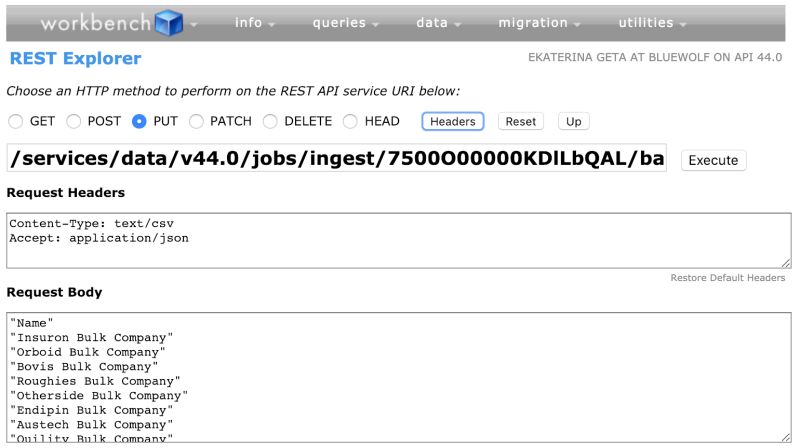The height and width of the screenshot is (448, 800).
Task: Select the PATCH method radio button
Action: click(x=196, y=121)
